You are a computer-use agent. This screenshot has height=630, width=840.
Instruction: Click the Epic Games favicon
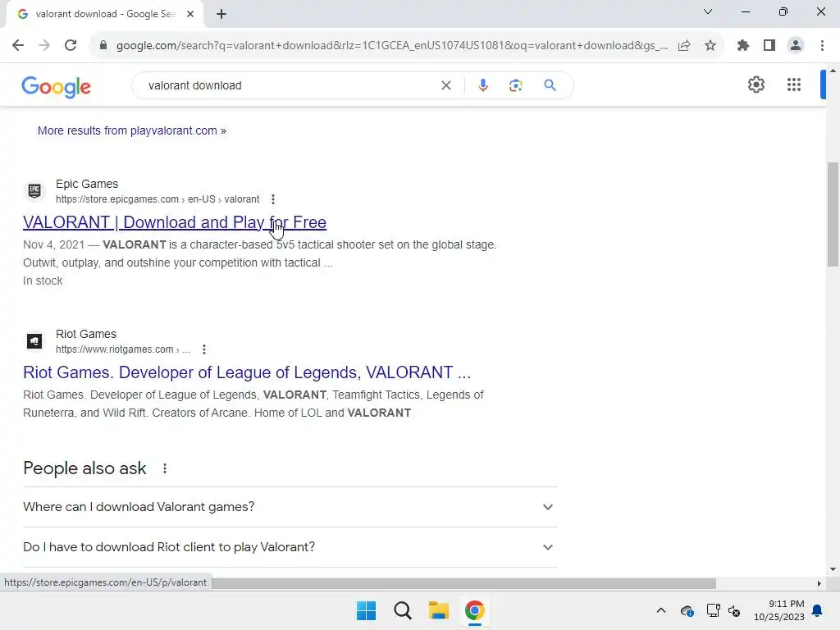(34, 190)
